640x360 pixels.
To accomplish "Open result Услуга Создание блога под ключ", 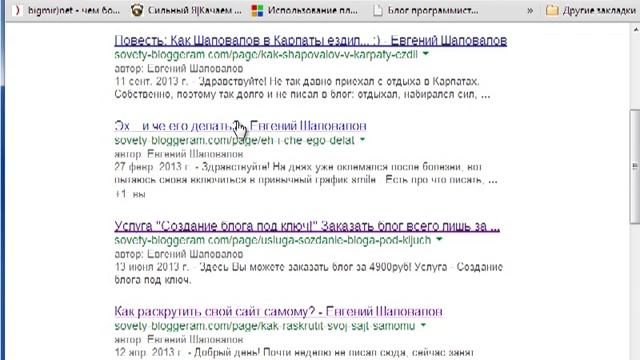I will [307, 226].
